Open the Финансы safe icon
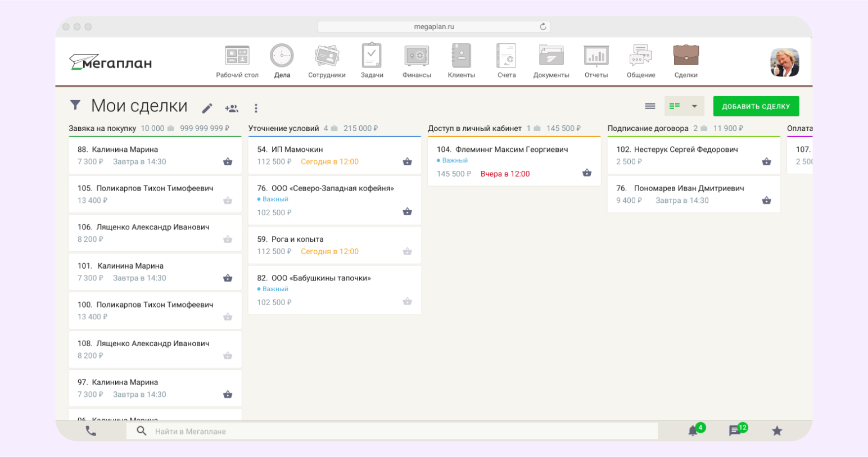 click(417, 56)
